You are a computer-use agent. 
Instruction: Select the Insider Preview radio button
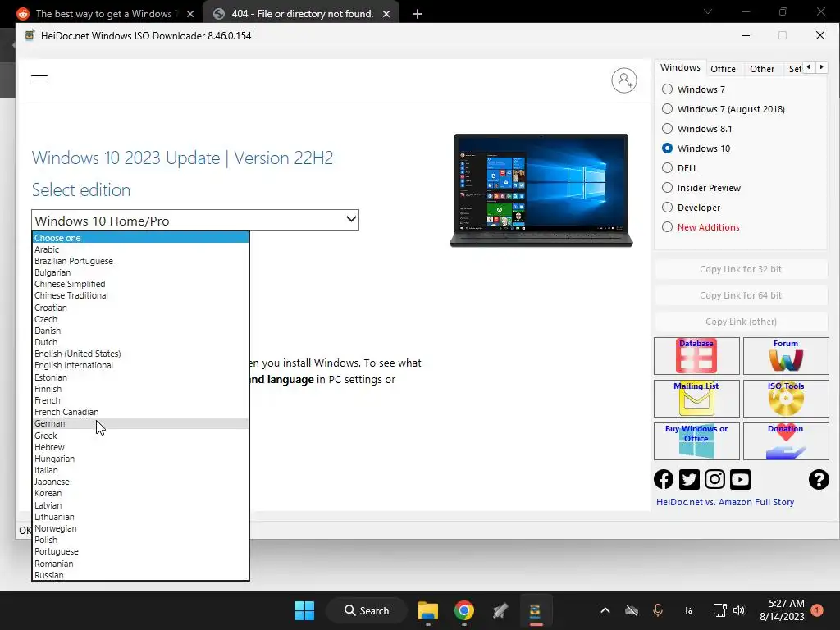coord(667,188)
